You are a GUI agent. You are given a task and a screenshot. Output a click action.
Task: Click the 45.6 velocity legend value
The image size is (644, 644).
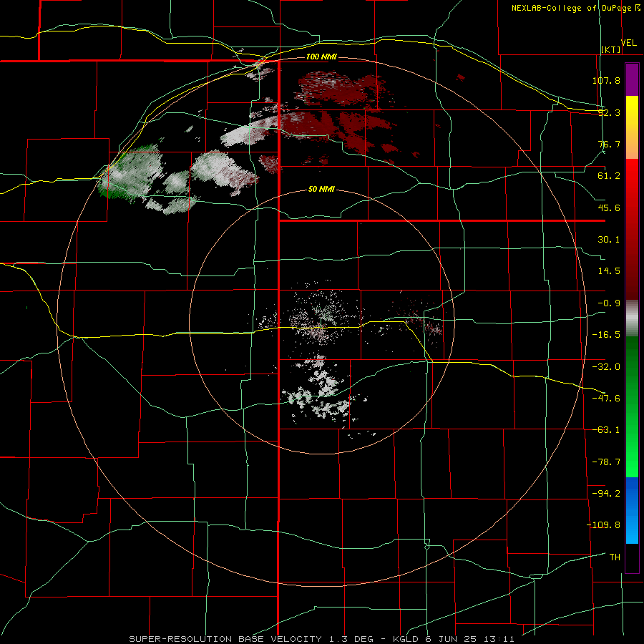(609, 208)
